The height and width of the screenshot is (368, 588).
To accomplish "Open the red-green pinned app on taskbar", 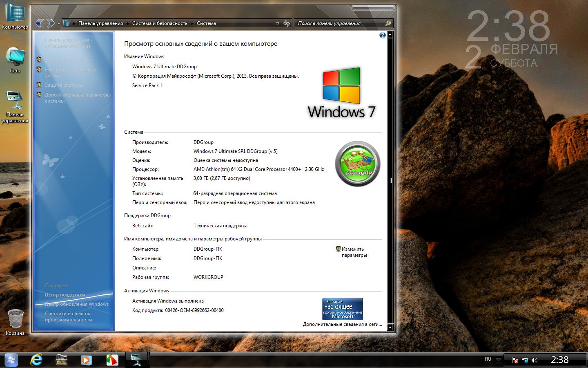I will (112, 360).
